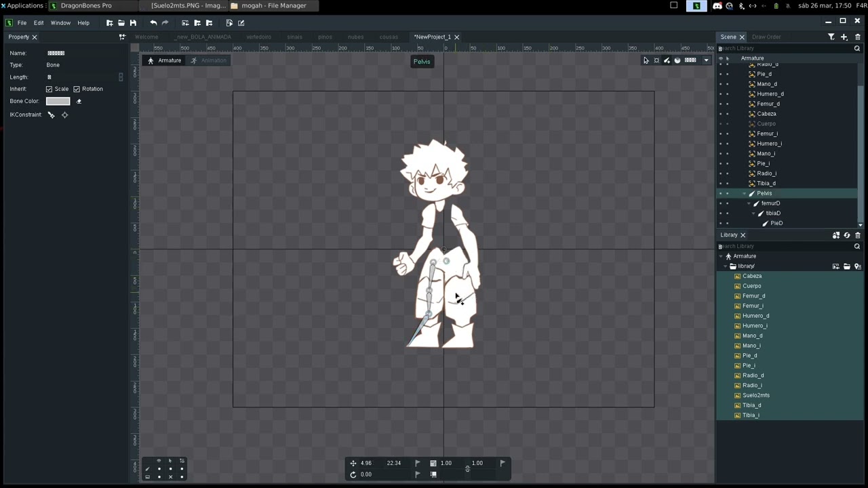Open the Edit menu

click(x=39, y=23)
